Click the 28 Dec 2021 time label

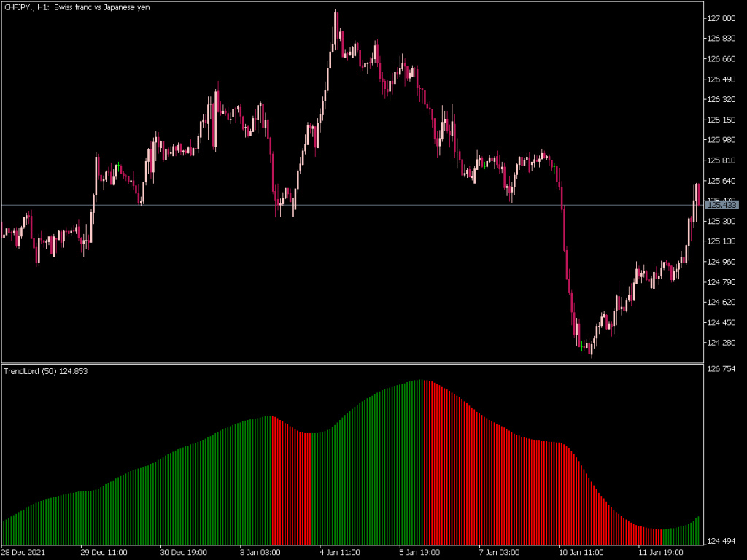point(23,552)
